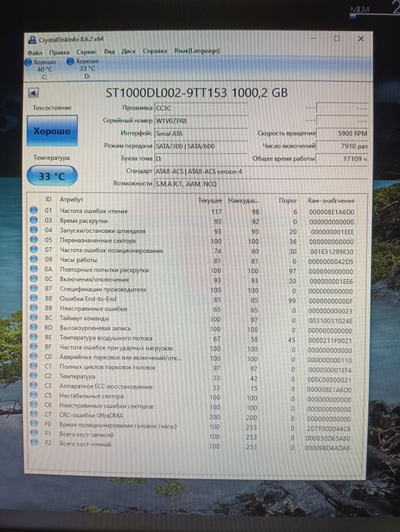Click status icon for Частота ошибок при ударных нагрузках

pyautogui.click(x=34, y=346)
